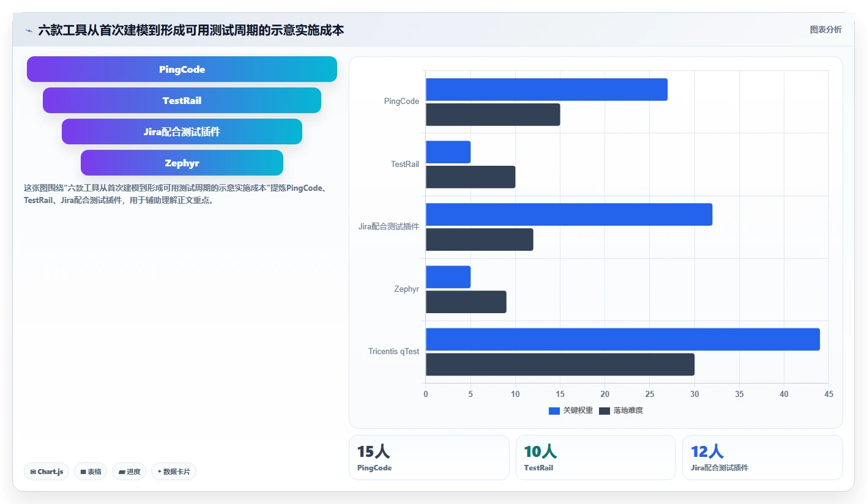Click PingCode dark 落地难度 bar
Viewport: 867px width, 504px height.
coord(493,114)
